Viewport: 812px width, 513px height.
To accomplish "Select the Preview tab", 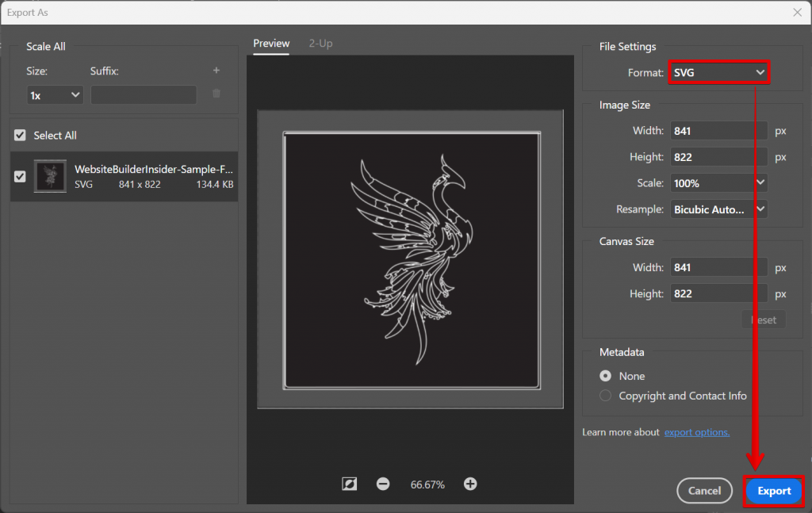I will tap(271, 44).
